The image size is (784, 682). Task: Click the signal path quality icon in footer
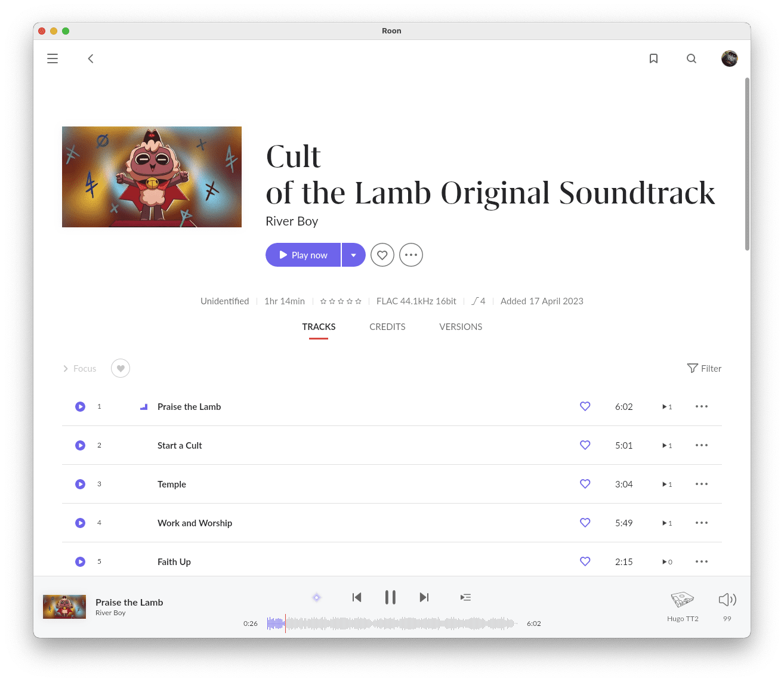coord(317,597)
